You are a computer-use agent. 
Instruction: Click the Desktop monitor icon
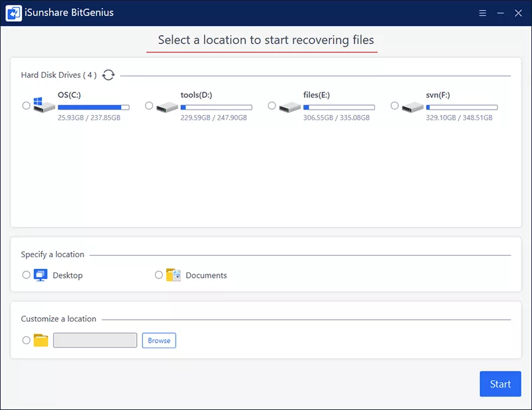41,275
